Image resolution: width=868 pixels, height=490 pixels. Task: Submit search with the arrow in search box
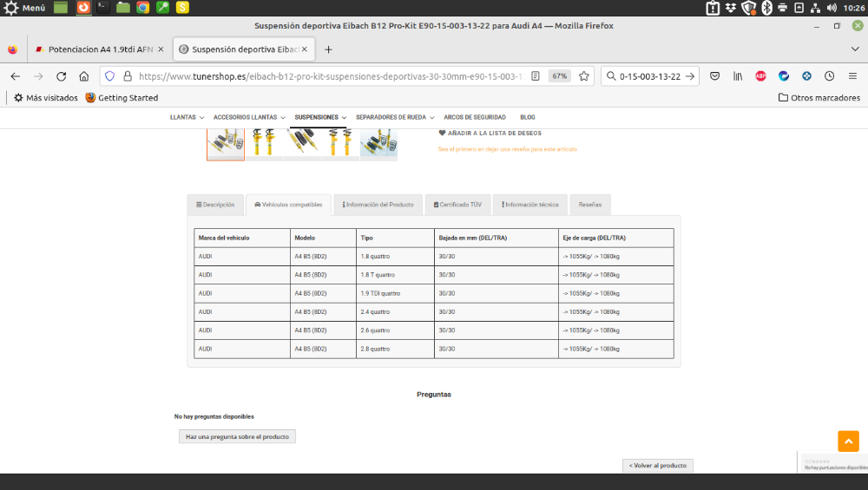click(690, 76)
